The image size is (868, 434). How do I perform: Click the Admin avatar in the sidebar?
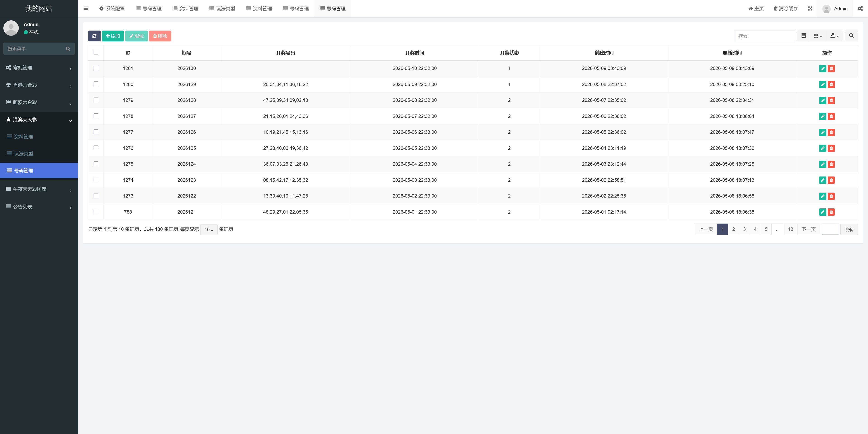pyautogui.click(x=11, y=28)
